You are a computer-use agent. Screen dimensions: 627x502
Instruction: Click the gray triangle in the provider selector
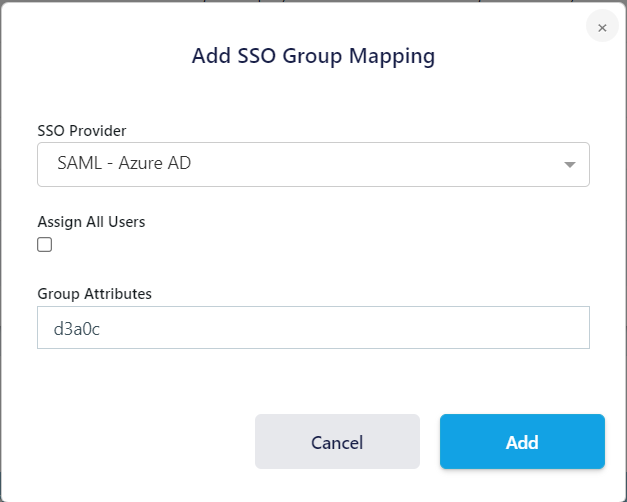click(x=569, y=165)
